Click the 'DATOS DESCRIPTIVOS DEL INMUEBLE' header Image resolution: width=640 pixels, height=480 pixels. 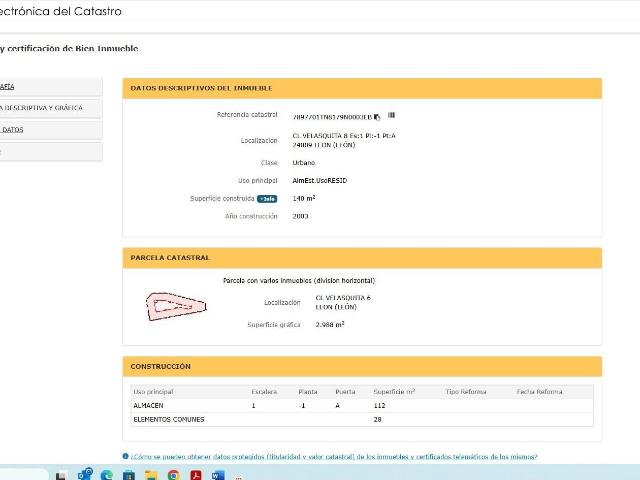[x=362, y=88]
